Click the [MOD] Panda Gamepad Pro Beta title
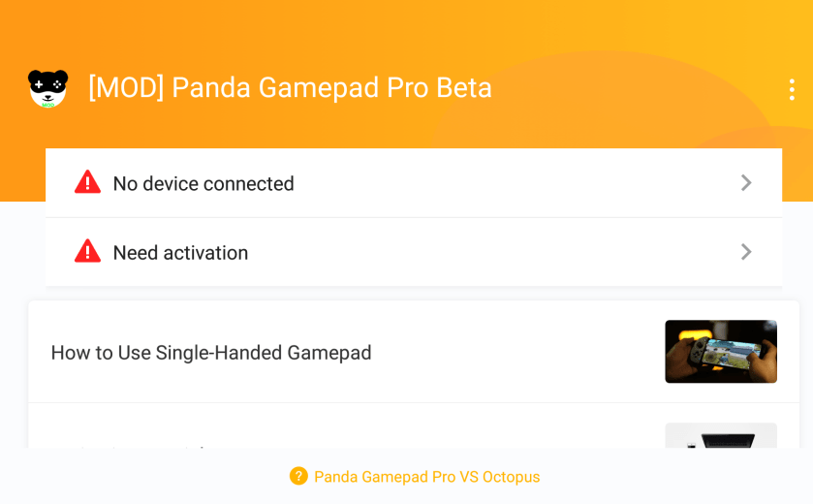 pyautogui.click(x=290, y=88)
